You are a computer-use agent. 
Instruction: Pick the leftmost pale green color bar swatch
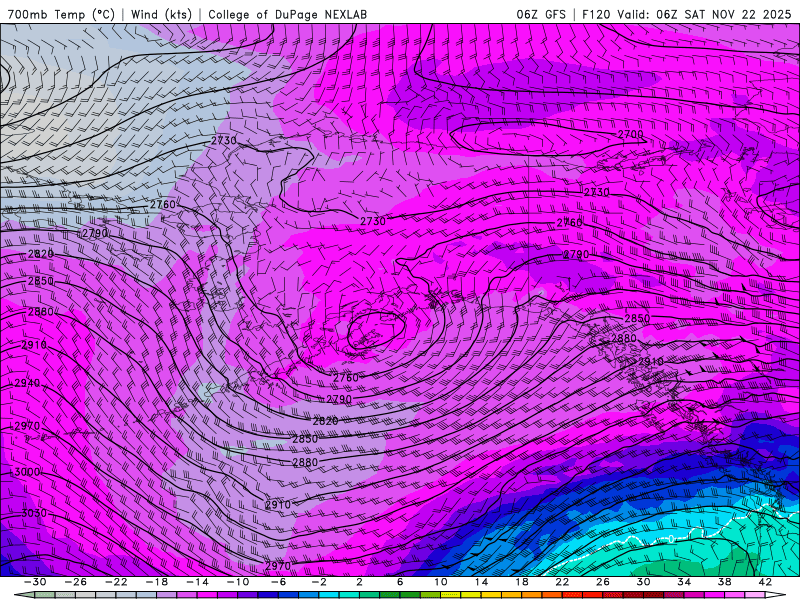pos(43,595)
